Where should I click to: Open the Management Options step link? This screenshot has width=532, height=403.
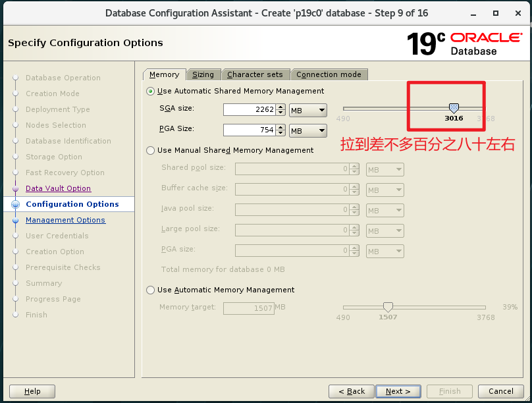(x=65, y=220)
